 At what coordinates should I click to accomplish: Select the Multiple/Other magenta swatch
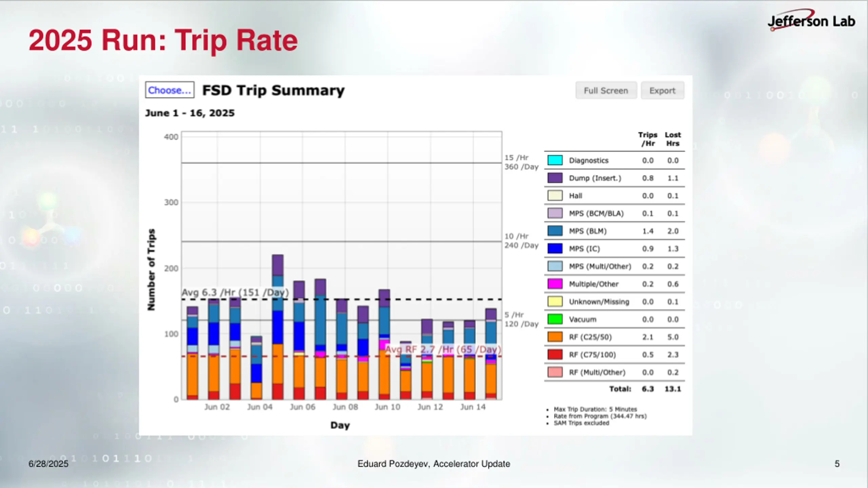[x=555, y=284]
